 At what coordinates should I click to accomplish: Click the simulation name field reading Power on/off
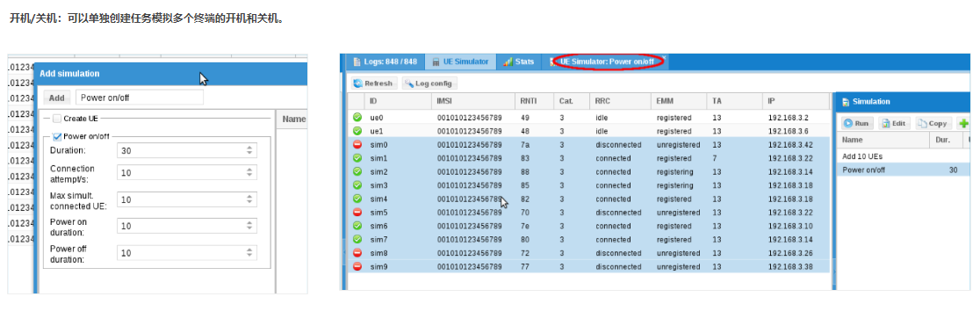click(140, 98)
